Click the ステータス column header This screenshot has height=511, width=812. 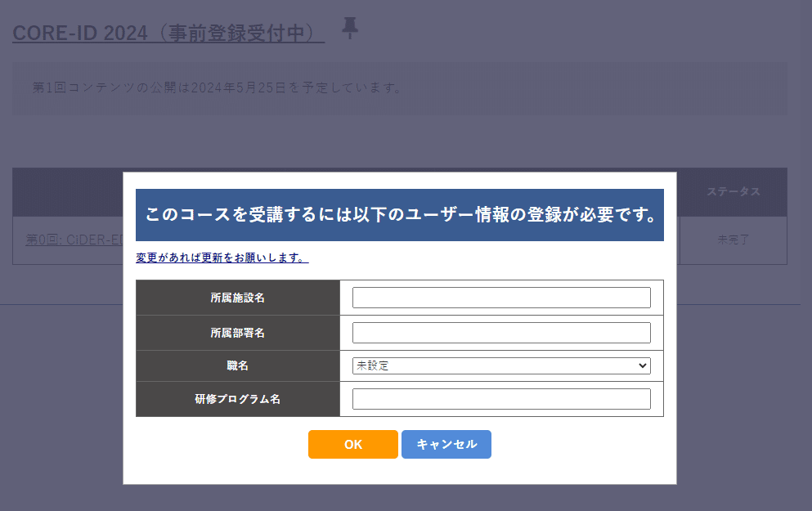click(733, 191)
